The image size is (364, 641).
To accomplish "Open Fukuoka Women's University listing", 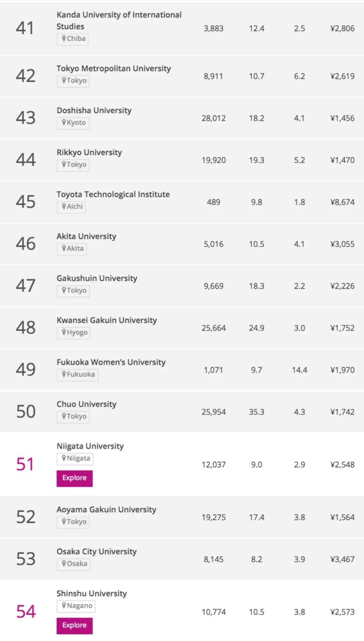I will [111, 362].
